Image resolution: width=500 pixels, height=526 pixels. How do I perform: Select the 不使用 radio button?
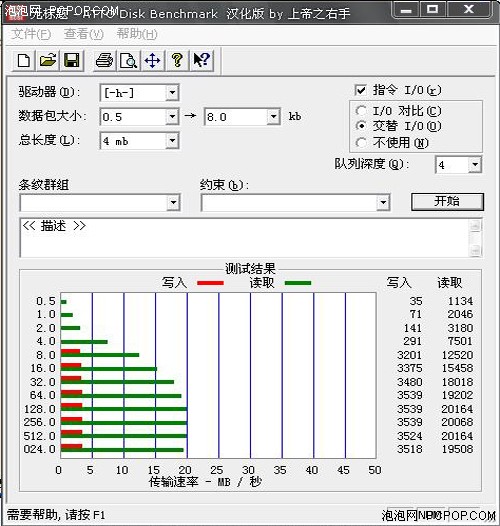pos(361,143)
